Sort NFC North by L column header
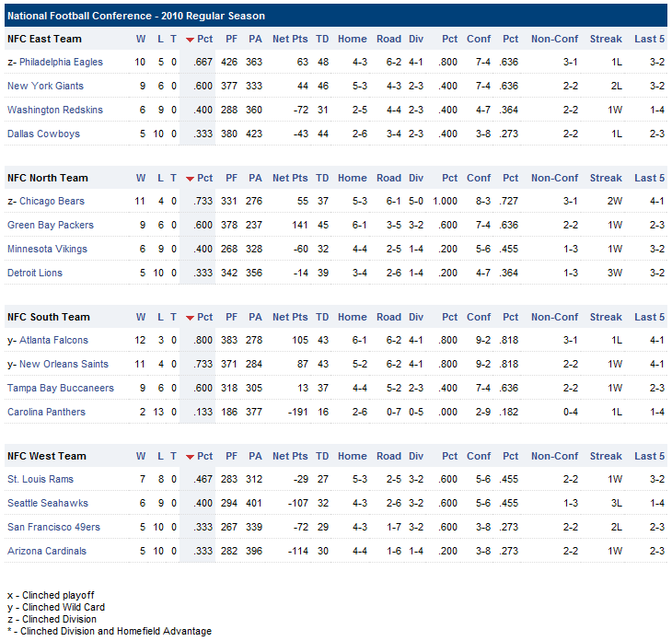The width and height of the screenshot is (672, 641). pos(160,178)
